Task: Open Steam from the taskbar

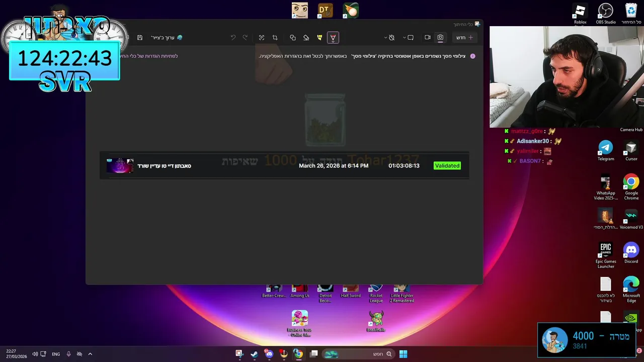Action: coord(254,354)
